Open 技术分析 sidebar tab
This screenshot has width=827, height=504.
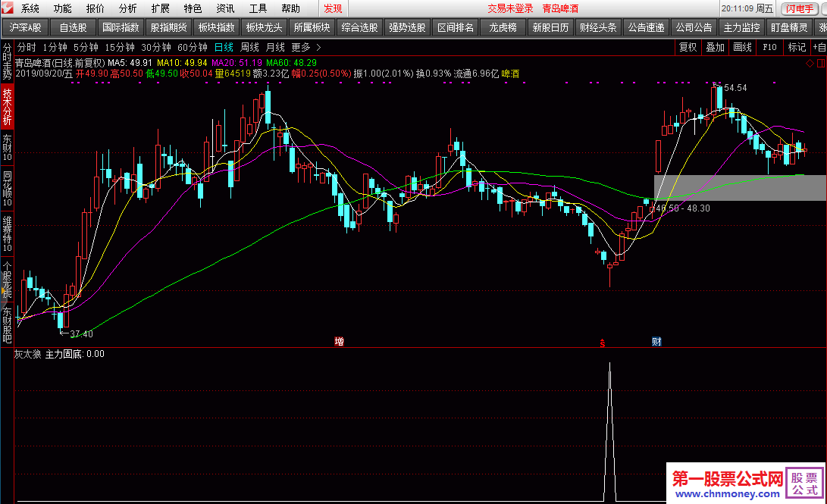click(7, 107)
